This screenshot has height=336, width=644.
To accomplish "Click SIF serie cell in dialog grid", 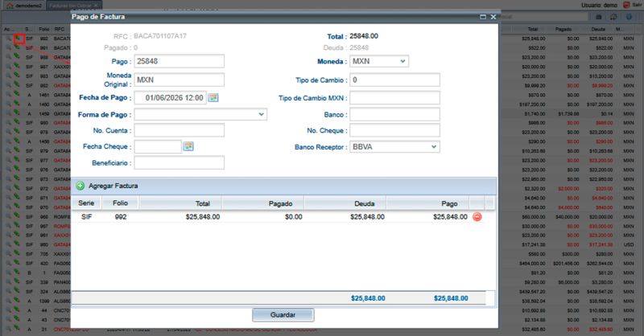I will tap(86, 216).
